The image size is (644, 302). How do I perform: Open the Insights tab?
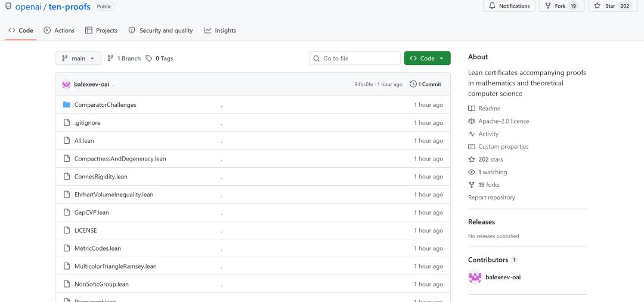220,30
